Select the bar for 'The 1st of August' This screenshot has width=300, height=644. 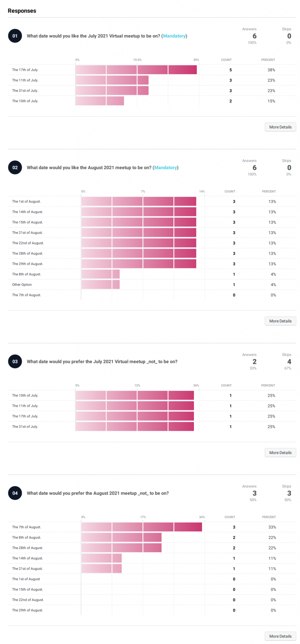139,201
